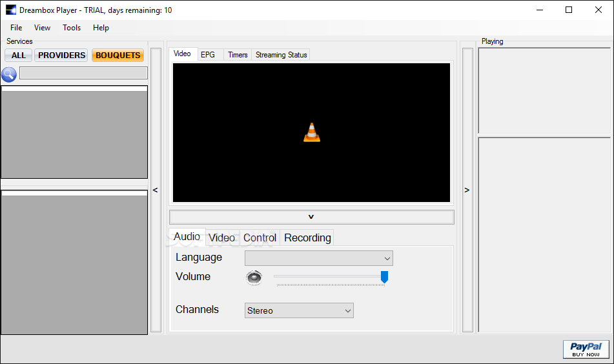Switch to the Timers tab

238,55
